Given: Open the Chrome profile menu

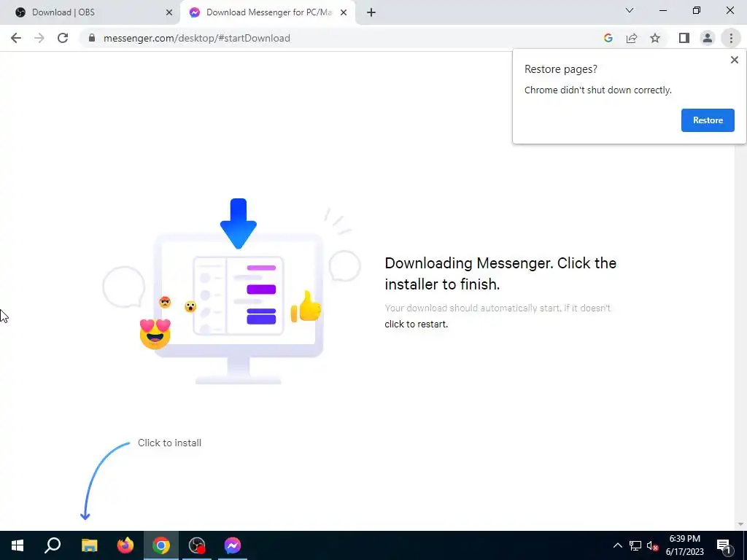Looking at the screenshot, I should (x=708, y=38).
